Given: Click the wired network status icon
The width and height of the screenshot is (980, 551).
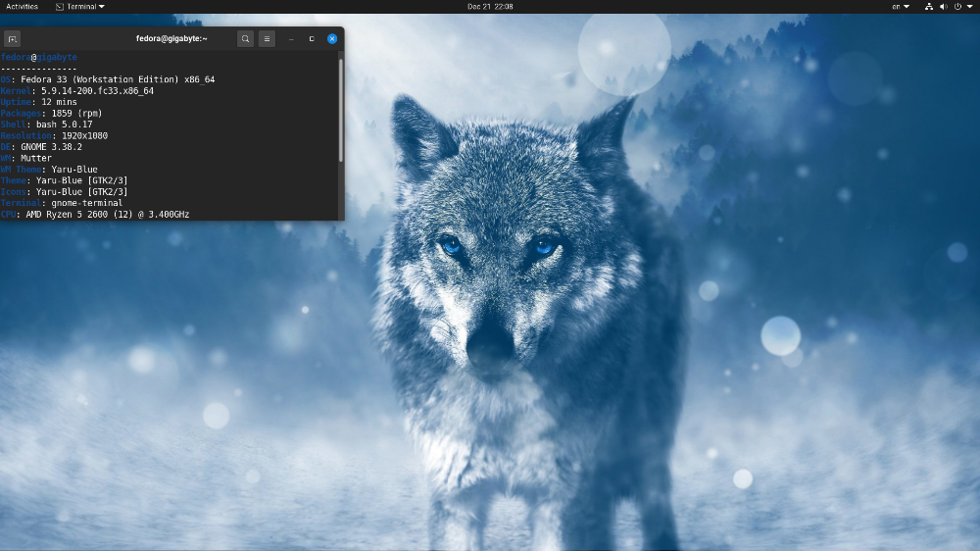Looking at the screenshot, I should click(929, 6).
